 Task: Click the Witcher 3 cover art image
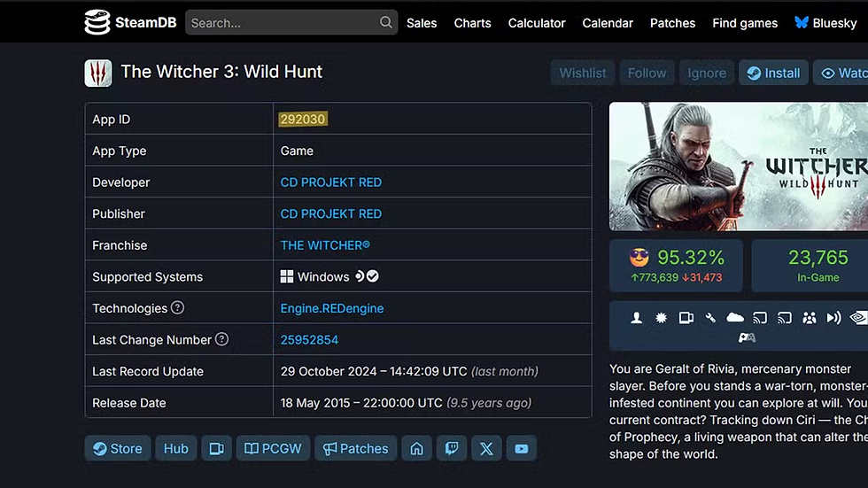(x=739, y=166)
